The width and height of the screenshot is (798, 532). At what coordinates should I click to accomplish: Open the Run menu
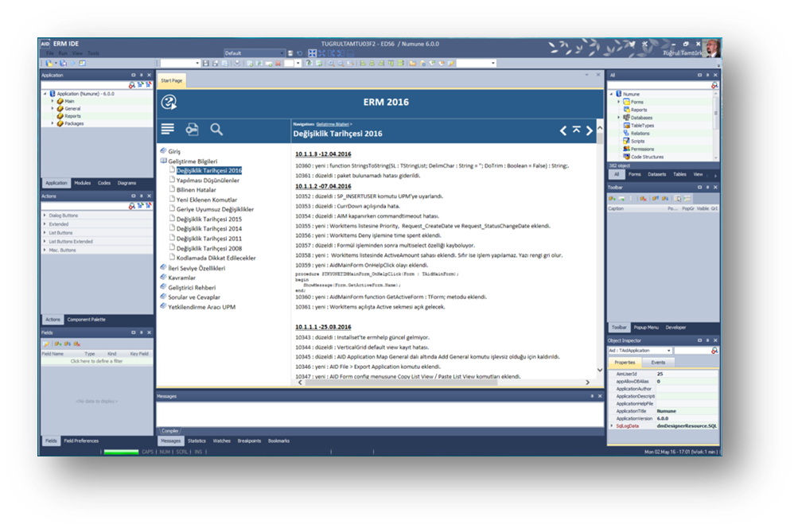tap(63, 53)
